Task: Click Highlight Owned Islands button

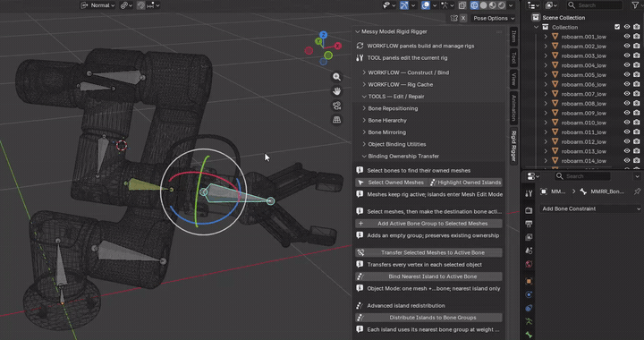Action: click(465, 183)
